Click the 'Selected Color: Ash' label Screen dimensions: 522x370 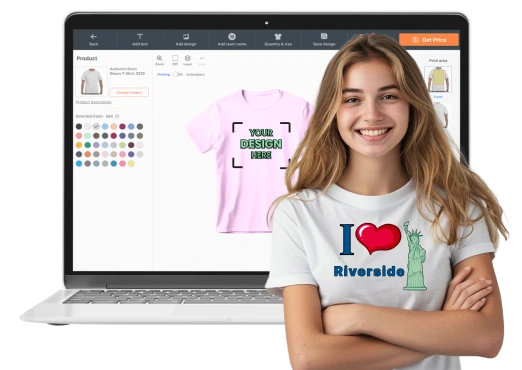pyautogui.click(x=95, y=116)
